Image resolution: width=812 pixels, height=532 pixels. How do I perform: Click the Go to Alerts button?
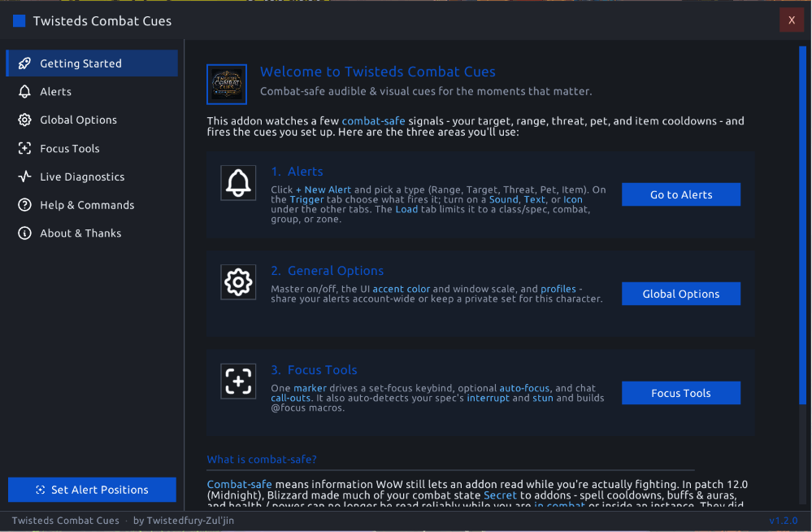(x=681, y=194)
